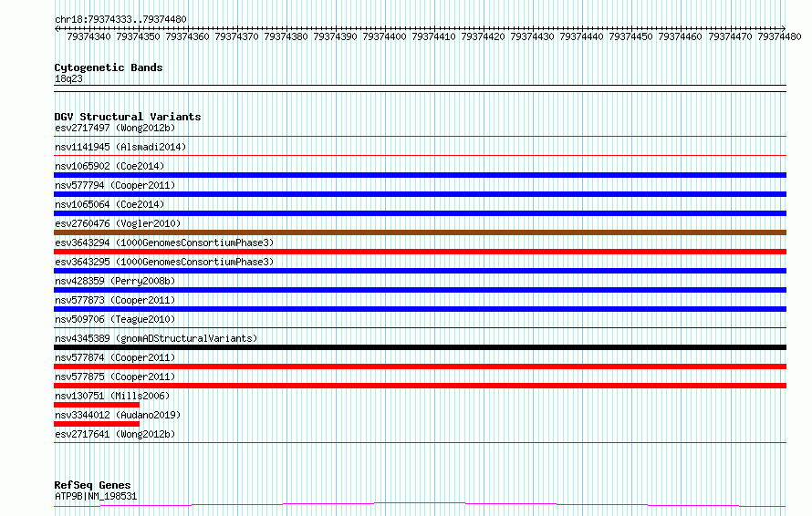Click the short red nsv130751 (Mills2006) bar

coord(97,405)
